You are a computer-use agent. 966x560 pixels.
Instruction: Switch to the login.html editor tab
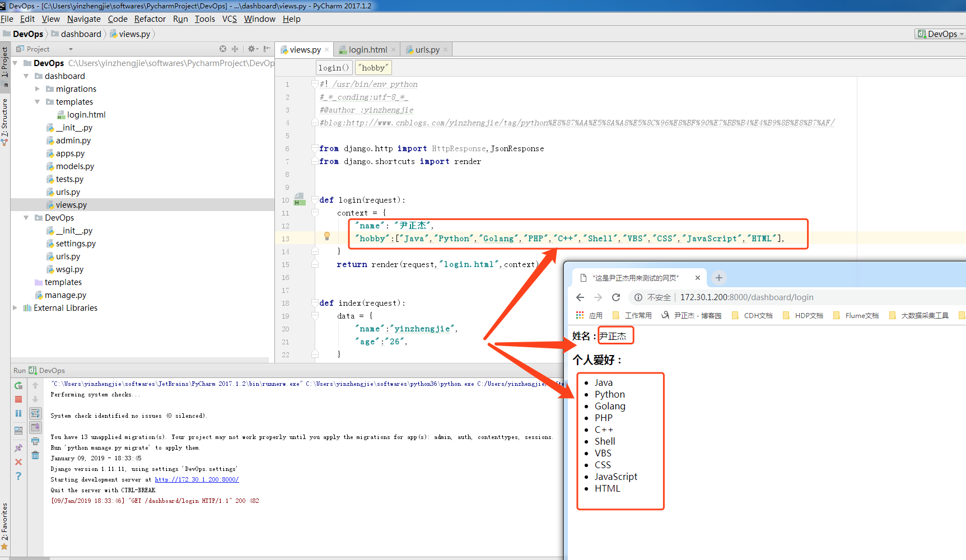367,50
